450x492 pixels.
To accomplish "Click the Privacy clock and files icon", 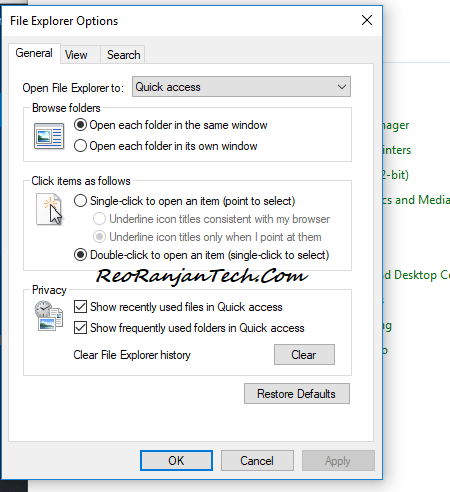I will 49,315.
